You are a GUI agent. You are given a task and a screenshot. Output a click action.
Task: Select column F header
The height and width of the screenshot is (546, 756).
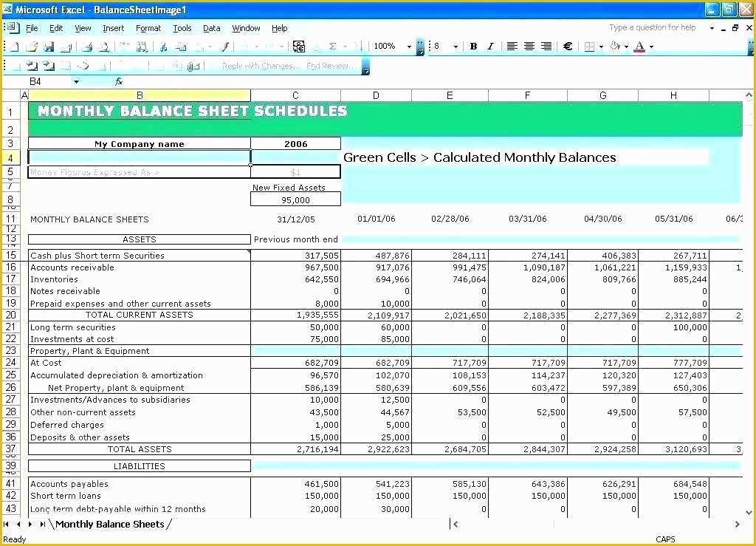point(527,95)
